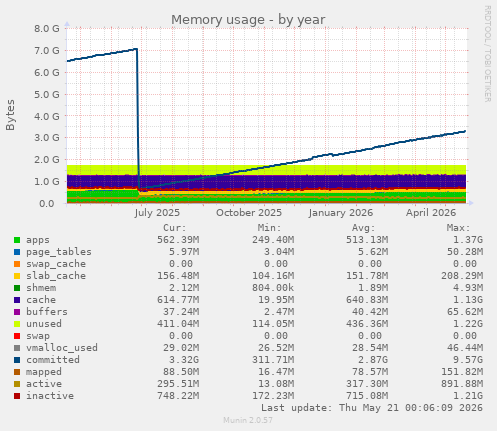This screenshot has width=497, height=431.
Task: Click the orange swap_cache legend swatch
Action: (17, 264)
